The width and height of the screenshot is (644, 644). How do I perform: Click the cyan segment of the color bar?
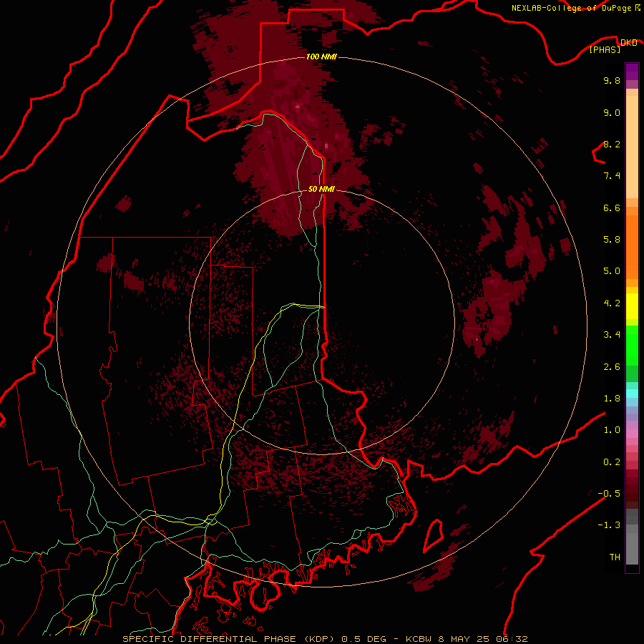coord(632,394)
